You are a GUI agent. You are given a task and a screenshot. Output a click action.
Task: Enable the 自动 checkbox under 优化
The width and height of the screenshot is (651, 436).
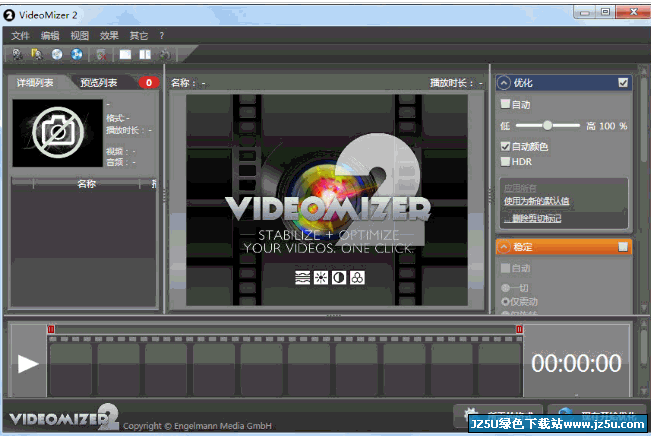tap(505, 104)
